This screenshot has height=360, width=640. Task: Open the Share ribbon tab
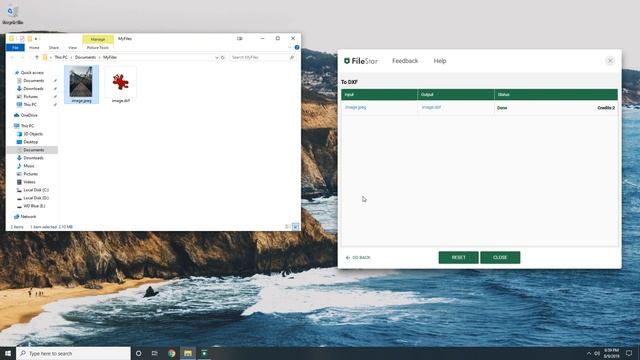(53, 48)
